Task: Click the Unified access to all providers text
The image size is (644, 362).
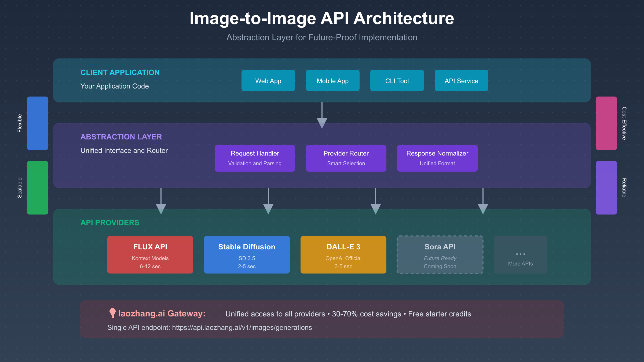Action: [x=275, y=314]
